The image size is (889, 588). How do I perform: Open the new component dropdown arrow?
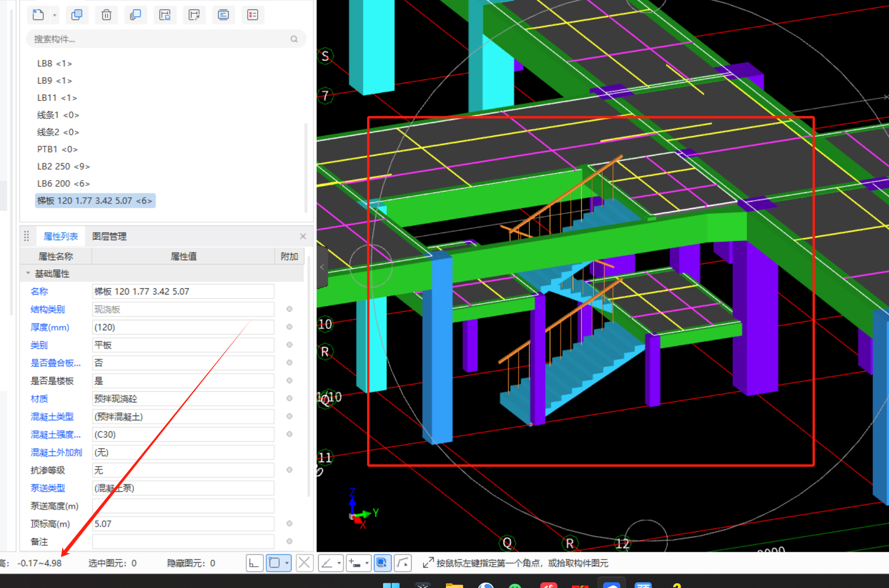click(54, 15)
